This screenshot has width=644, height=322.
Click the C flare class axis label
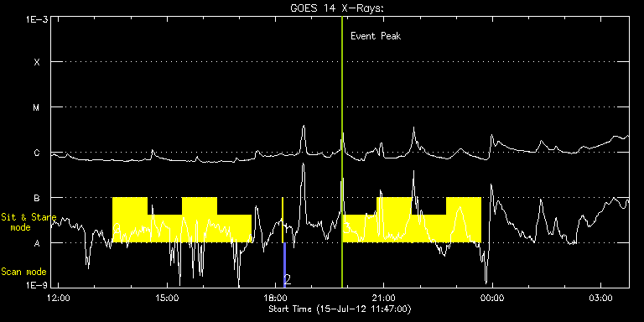click(x=37, y=153)
